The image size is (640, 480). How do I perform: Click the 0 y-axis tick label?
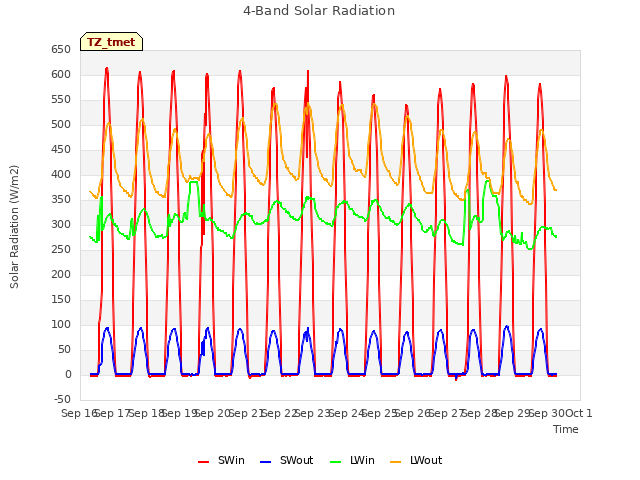[68, 374]
